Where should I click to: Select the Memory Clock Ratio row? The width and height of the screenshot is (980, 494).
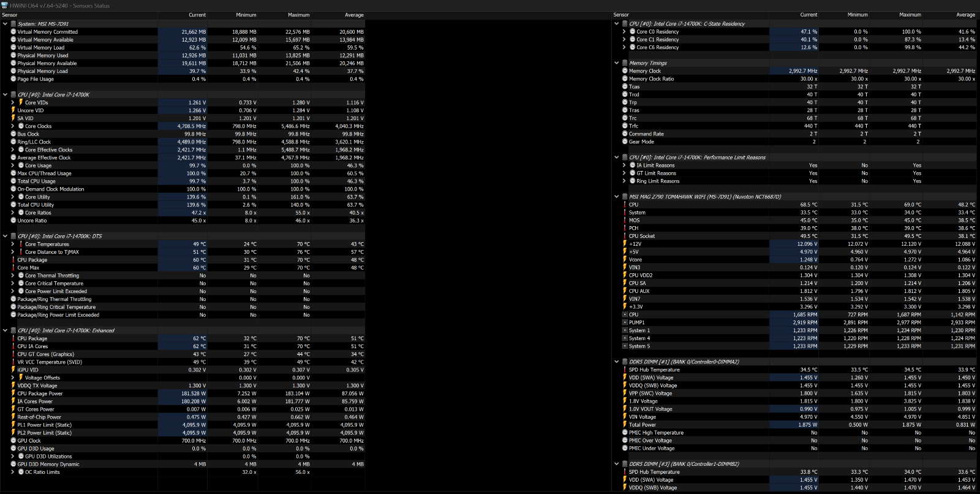coord(794,79)
